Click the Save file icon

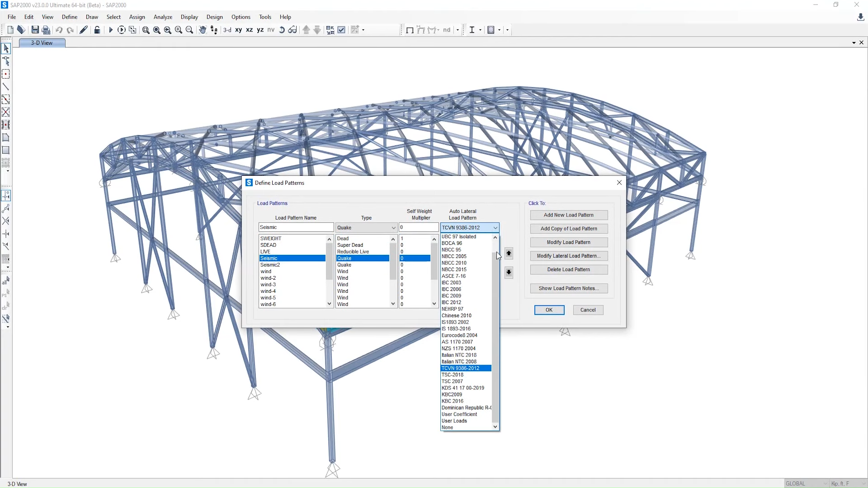(x=35, y=30)
